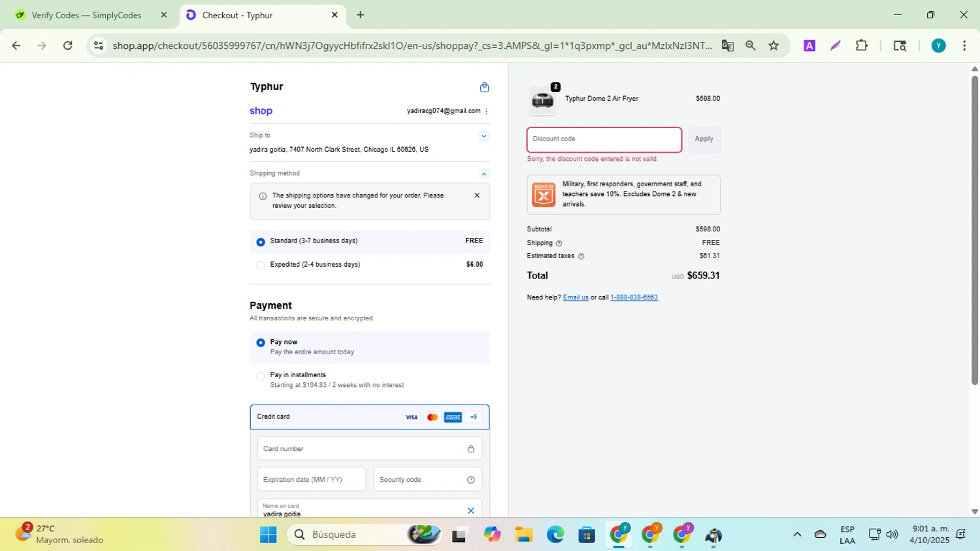Viewport: 980px width, 551px height.
Task: Open Microsoft Store from the taskbar
Action: [587, 535]
